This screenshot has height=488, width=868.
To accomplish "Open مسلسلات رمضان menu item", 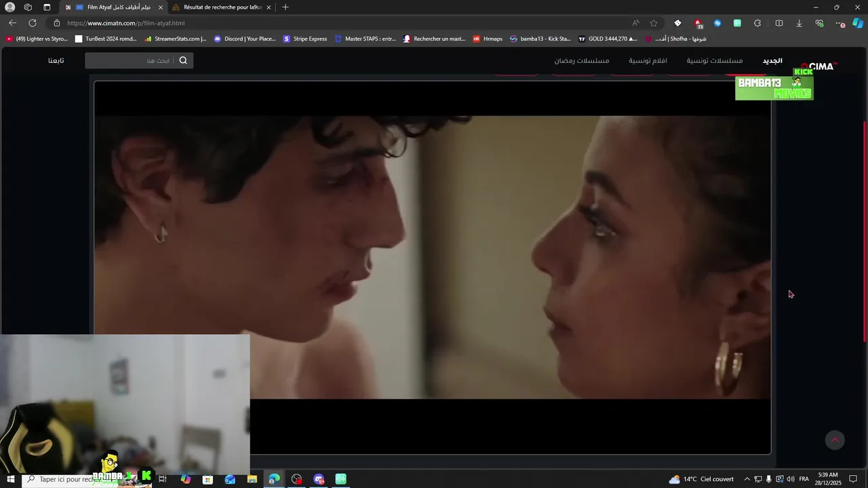I will (582, 61).
